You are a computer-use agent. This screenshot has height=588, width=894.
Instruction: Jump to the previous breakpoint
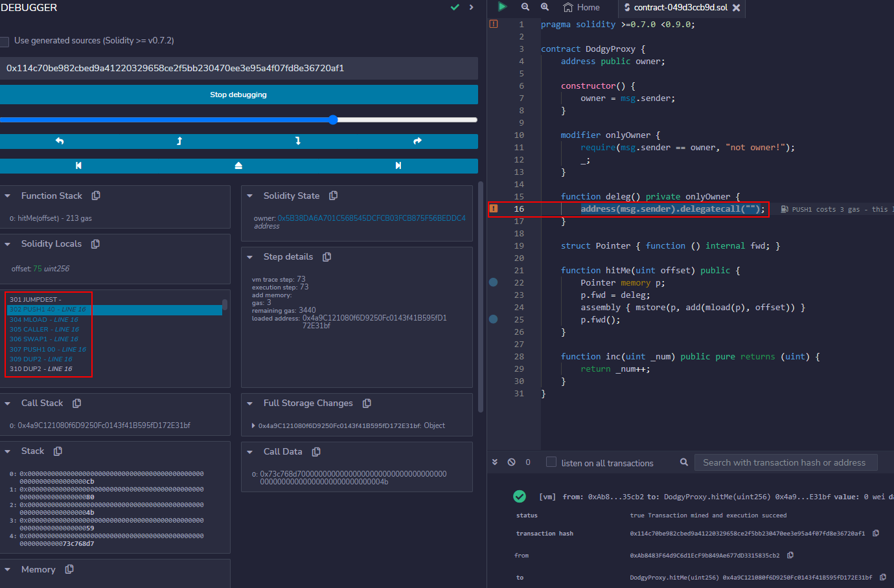[78, 166]
